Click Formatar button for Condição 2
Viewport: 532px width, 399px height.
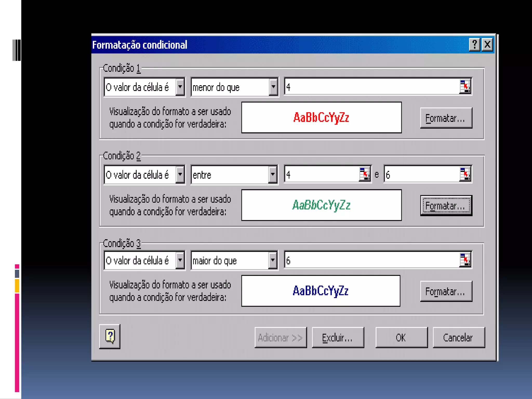(446, 206)
